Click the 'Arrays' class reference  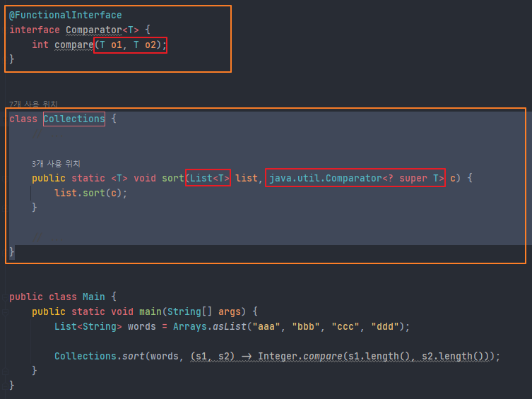click(189, 327)
